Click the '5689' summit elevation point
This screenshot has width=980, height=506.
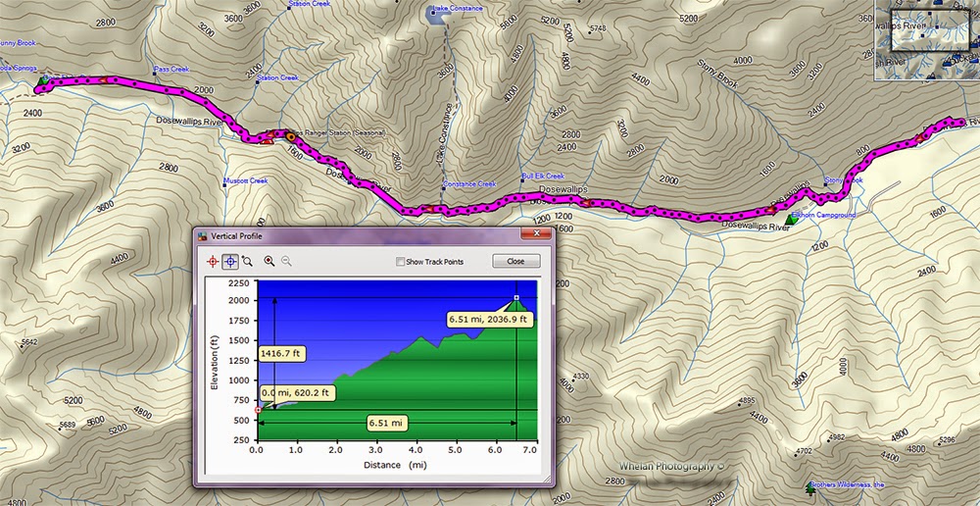pyautogui.click(x=66, y=426)
